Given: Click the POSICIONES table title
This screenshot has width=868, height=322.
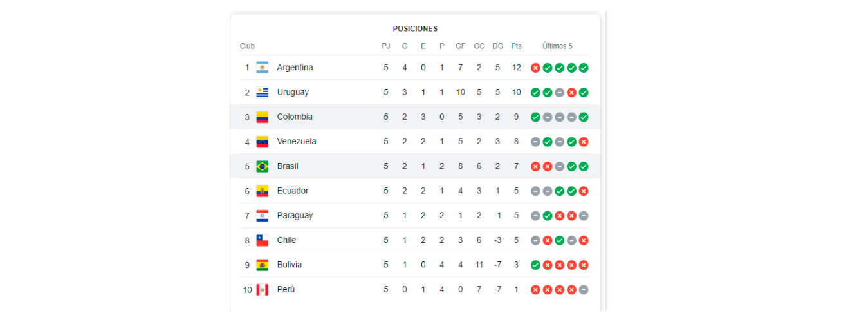Looking at the screenshot, I should (415, 29).
